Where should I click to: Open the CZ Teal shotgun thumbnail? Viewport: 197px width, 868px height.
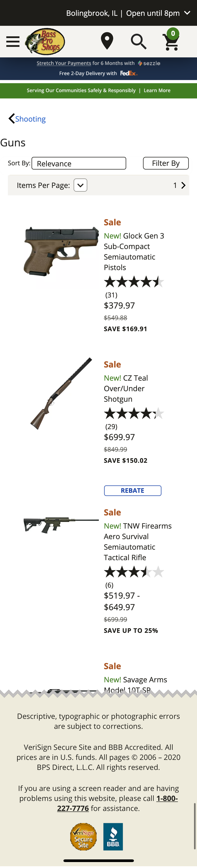coord(61,394)
